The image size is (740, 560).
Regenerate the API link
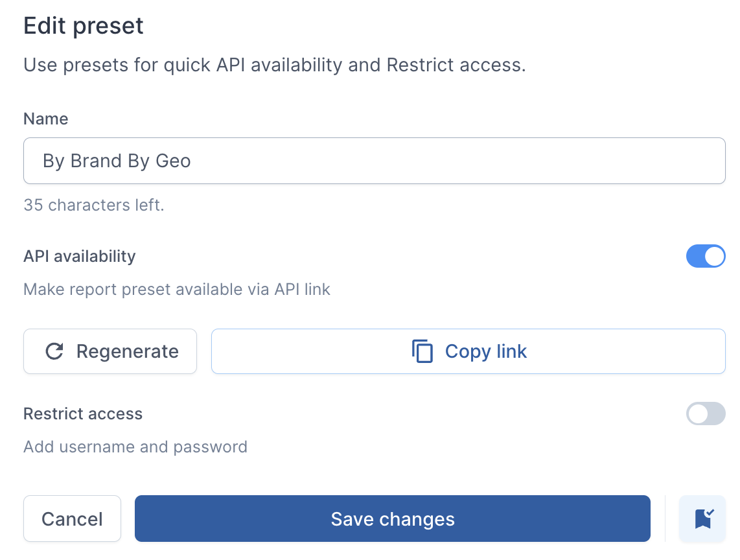(x=110, y=351)
